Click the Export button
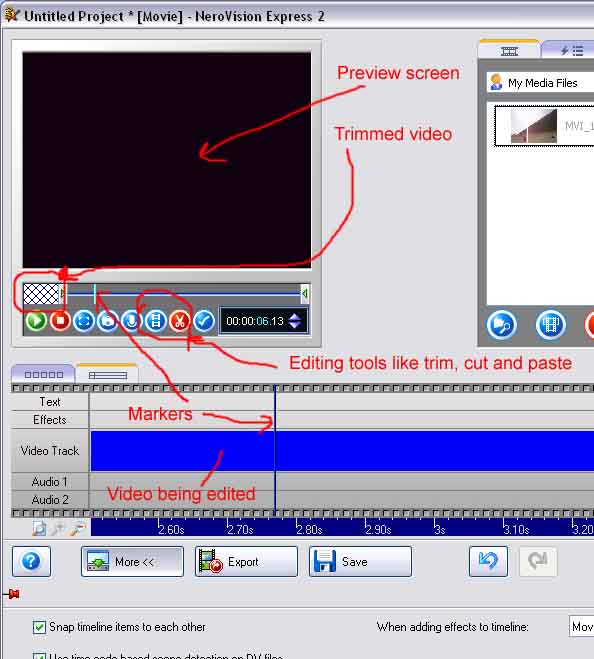 click(x=246, y=561)
